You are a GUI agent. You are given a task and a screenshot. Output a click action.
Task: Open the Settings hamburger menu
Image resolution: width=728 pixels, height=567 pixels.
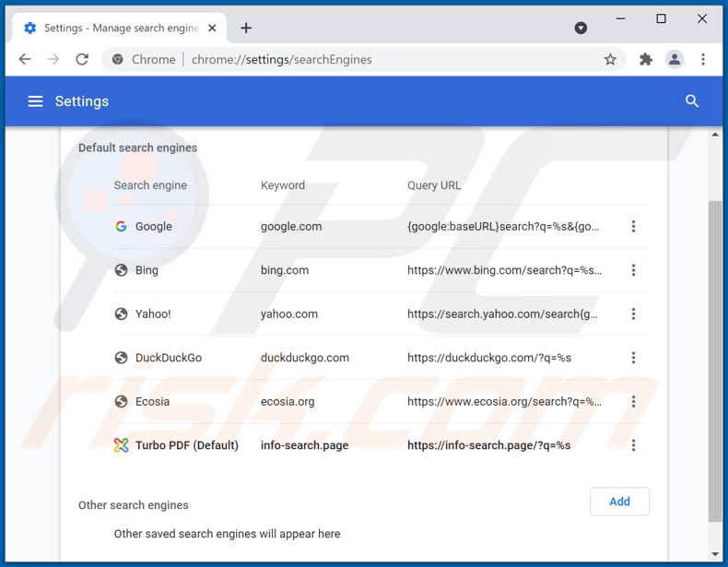[x=35, y=101]
